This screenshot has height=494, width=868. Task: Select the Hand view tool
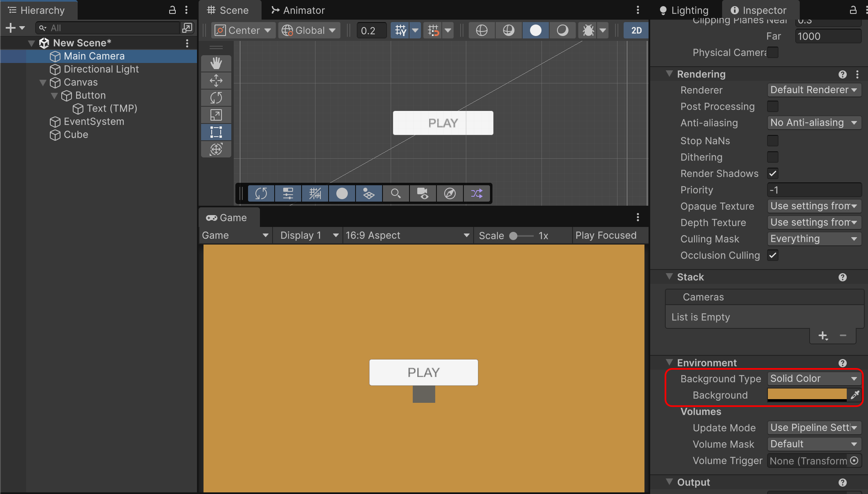(x=216, y=63)
